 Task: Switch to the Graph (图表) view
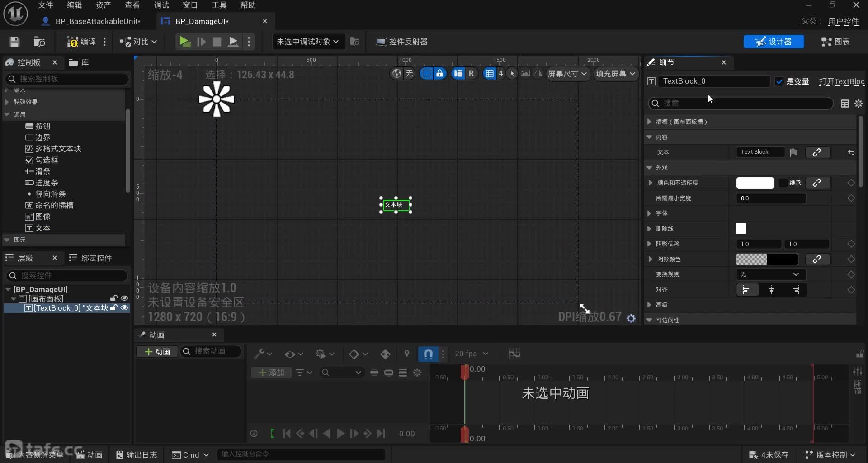coord(835,42)
